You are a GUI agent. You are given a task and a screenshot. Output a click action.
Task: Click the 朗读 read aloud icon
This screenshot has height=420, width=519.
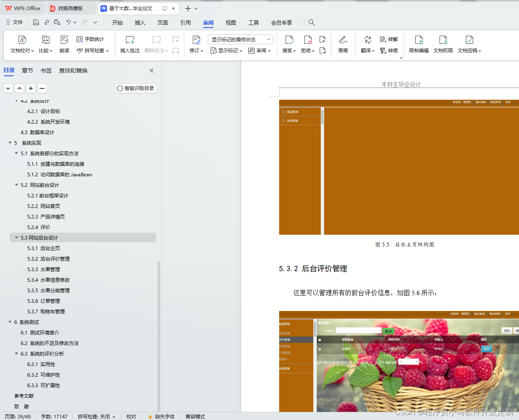pyautogui.click(x=64, y=40)
